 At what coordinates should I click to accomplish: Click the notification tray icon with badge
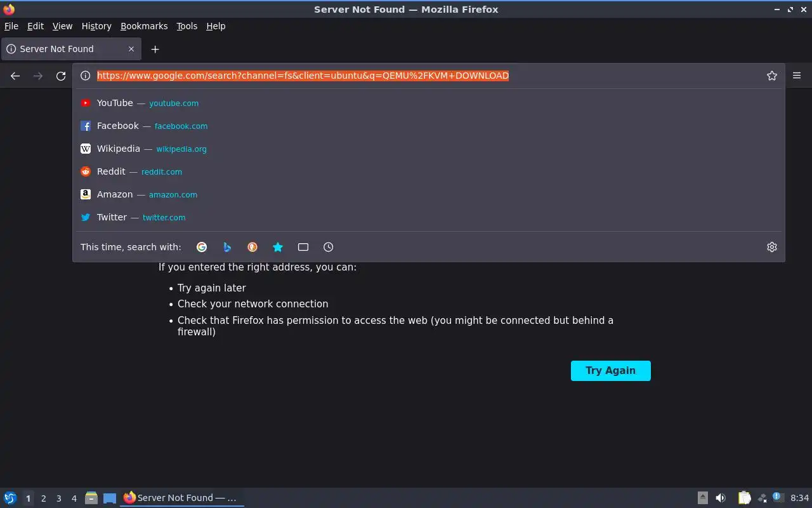(778, 497)
